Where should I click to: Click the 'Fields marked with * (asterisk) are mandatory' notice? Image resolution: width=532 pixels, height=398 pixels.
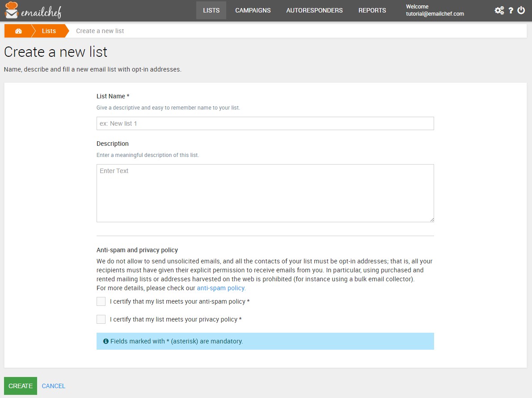pyautogui.click(x=265, y=341)
